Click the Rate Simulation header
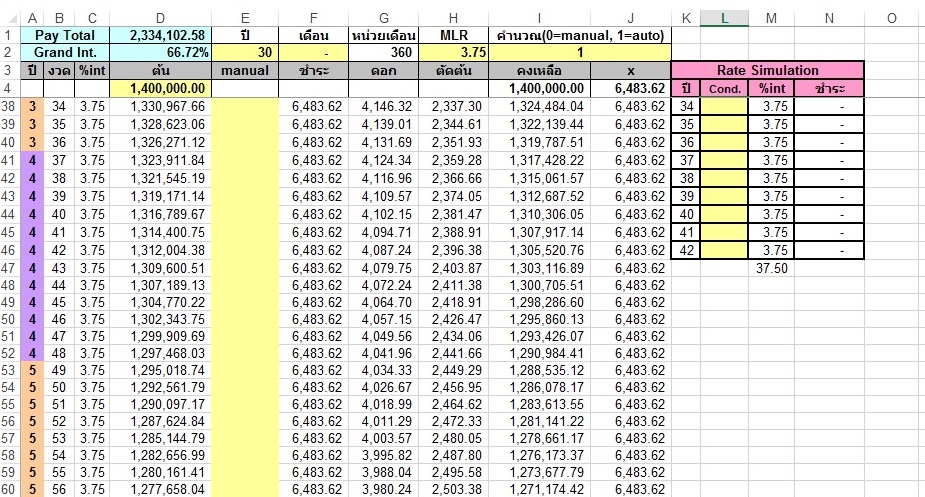This screenshot has height=497, width=925. (767, 70)
